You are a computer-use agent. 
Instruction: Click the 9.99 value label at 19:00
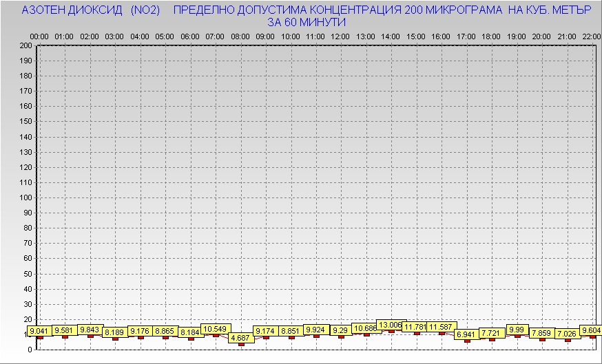pos(517,330)
